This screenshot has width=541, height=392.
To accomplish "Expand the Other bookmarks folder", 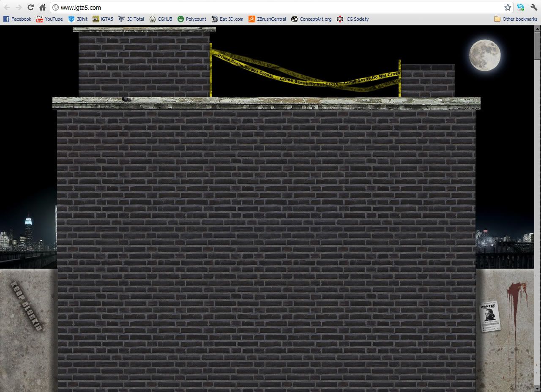I will [516, 19].
